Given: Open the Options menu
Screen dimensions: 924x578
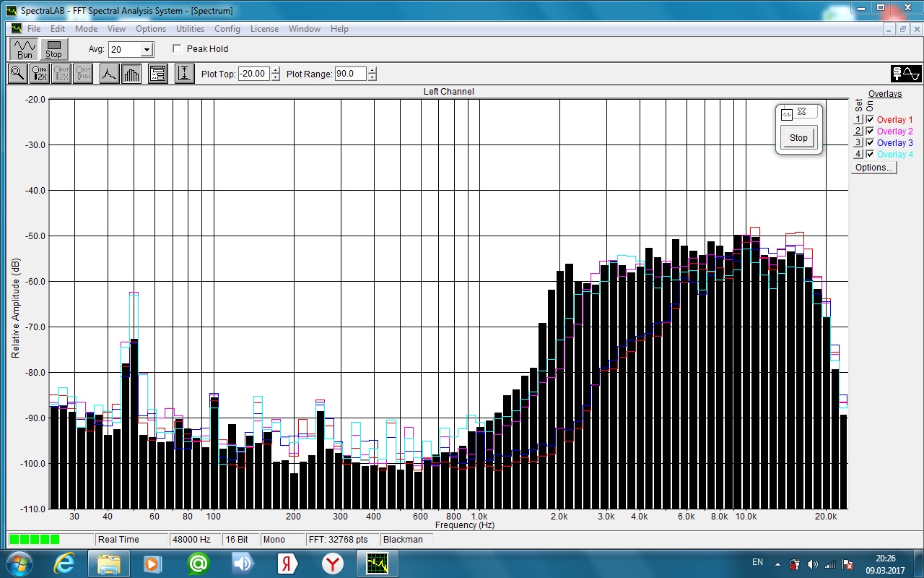Looking at the screenshot, I should point(151,29).
